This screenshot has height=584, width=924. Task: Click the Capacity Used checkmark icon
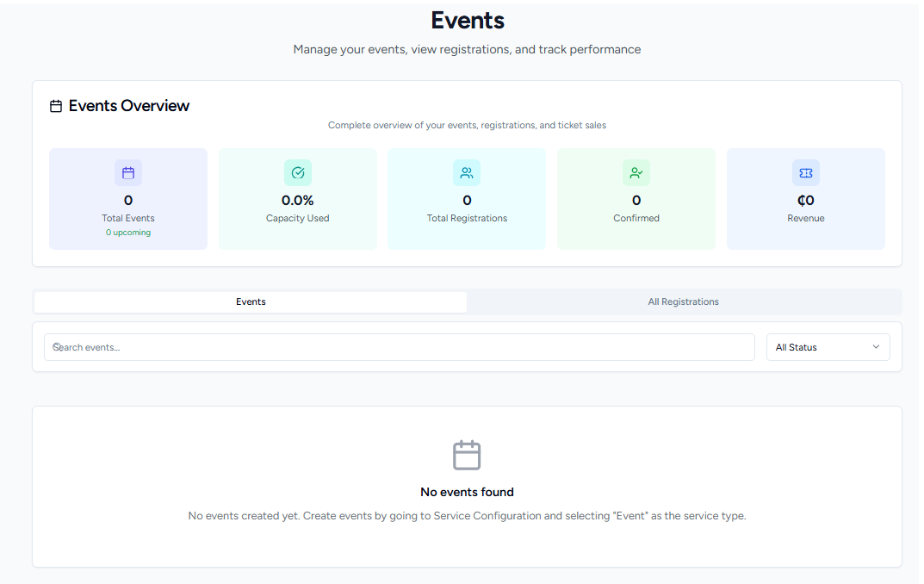tap(298, 173)
